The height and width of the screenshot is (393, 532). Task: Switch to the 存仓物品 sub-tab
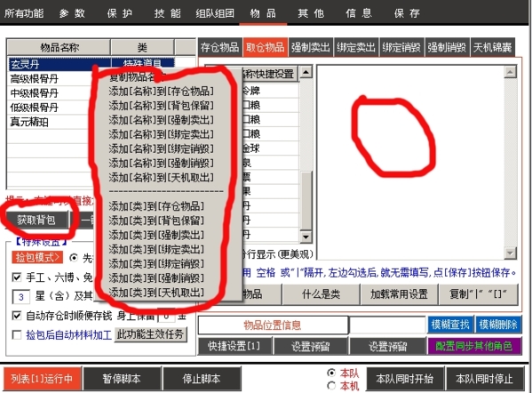pyautogui.click(x=220, y=47)
